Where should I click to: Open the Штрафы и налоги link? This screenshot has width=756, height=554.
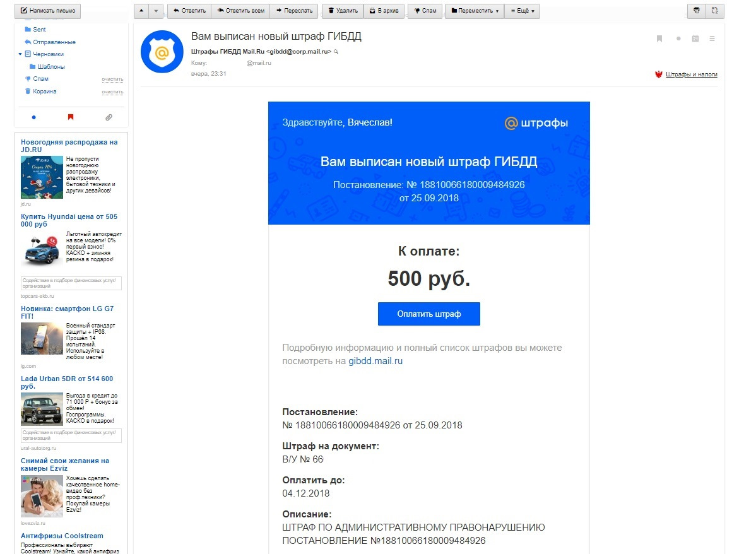click(x=692, y=74)
